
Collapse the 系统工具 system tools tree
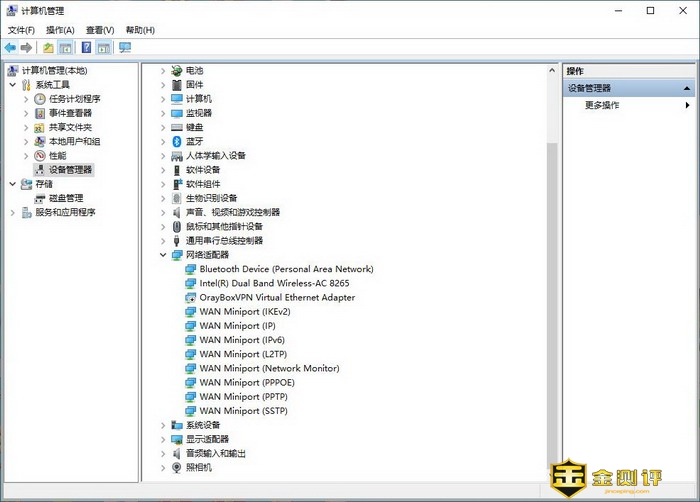13,85
